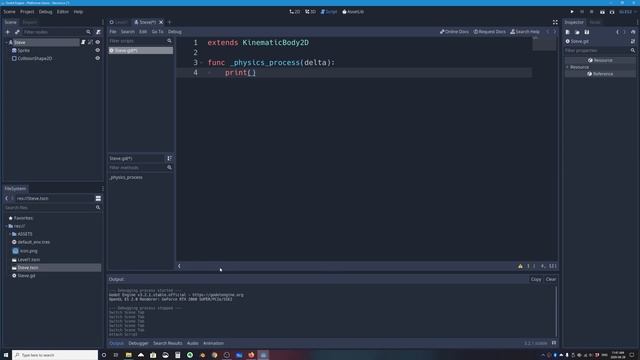The width and height of the screenshot is (640, 360).
Task: Switch to the FileSystem tab
Action: 16,189
